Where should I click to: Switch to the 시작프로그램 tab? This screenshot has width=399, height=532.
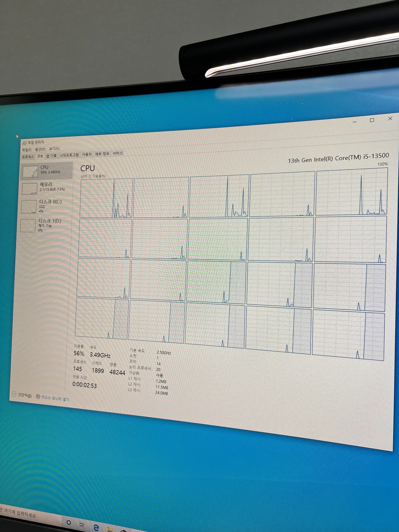(x=69, y=155)
